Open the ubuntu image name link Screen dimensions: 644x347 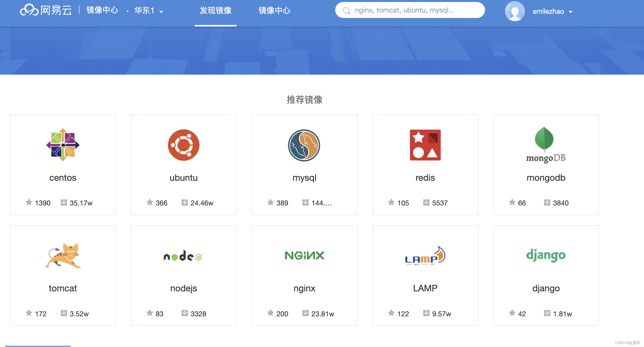pyautogui.click(x=183, y=178)
